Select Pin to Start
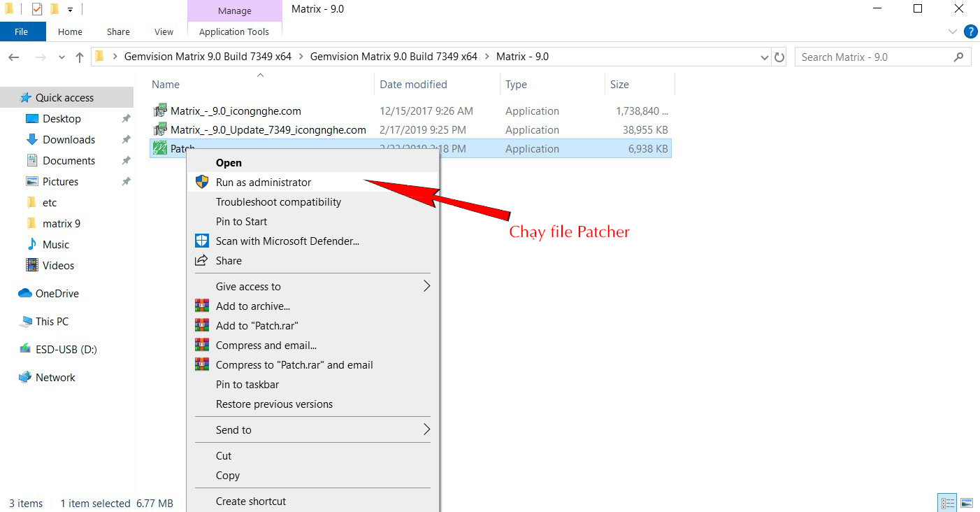The image size is (980, 512). [312, 221]
